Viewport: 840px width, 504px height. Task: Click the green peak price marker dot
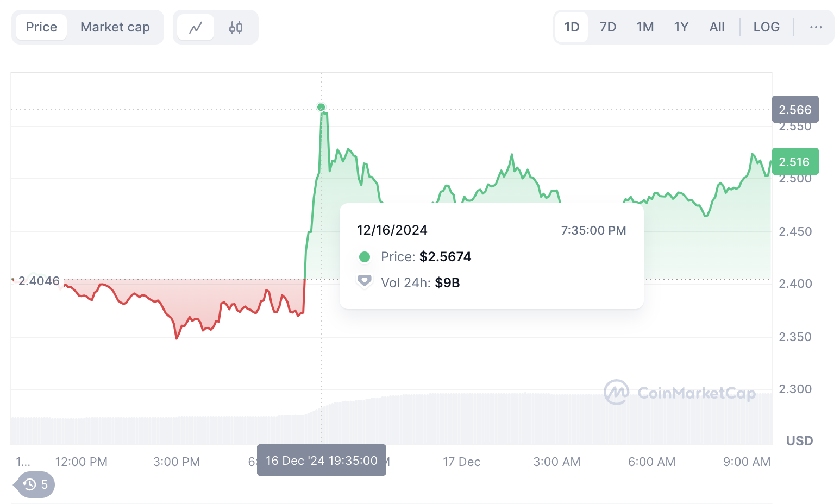click(x=321, y=108)
